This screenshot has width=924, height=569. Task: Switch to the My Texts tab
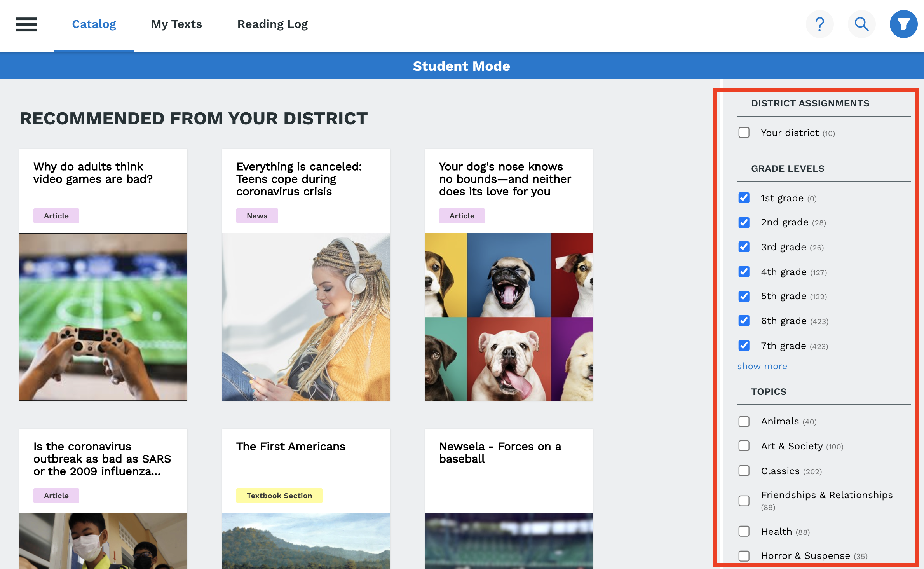176,24
